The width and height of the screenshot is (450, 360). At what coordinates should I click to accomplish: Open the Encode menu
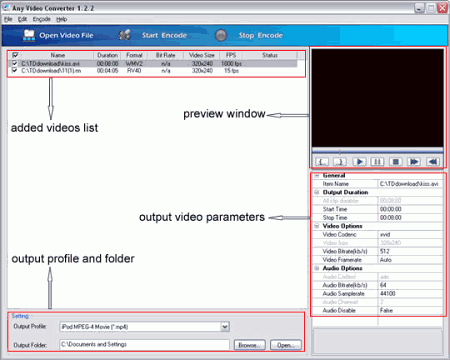click(x=42, y=19)
